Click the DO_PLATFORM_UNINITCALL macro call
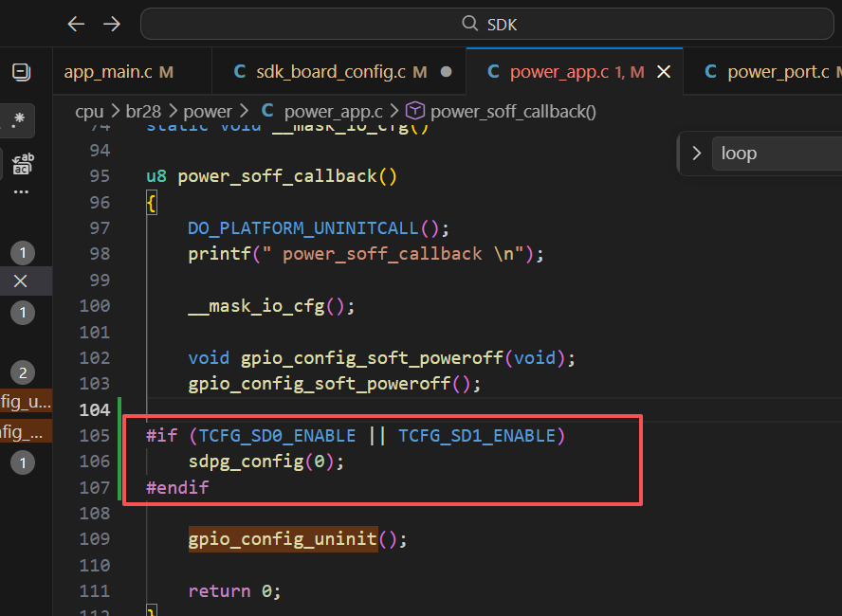This screenshot has height=616, width=842. click(x=319, y=228)
